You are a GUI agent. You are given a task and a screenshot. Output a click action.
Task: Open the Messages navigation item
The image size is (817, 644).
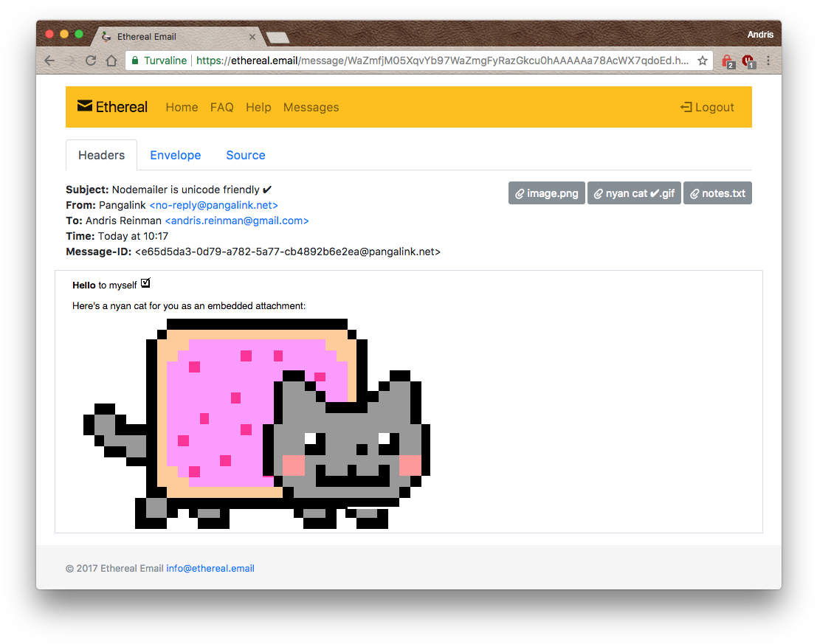coord(311,107)
